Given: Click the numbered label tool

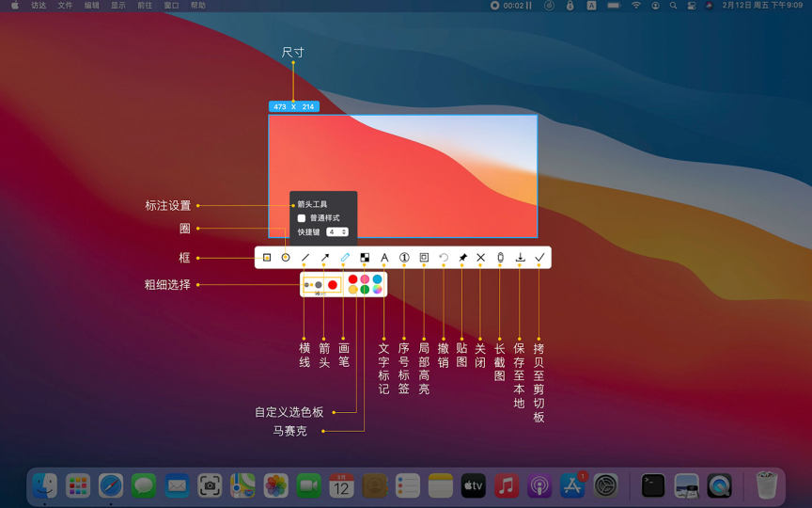Looking at the screenshot, I should (404, 257).
